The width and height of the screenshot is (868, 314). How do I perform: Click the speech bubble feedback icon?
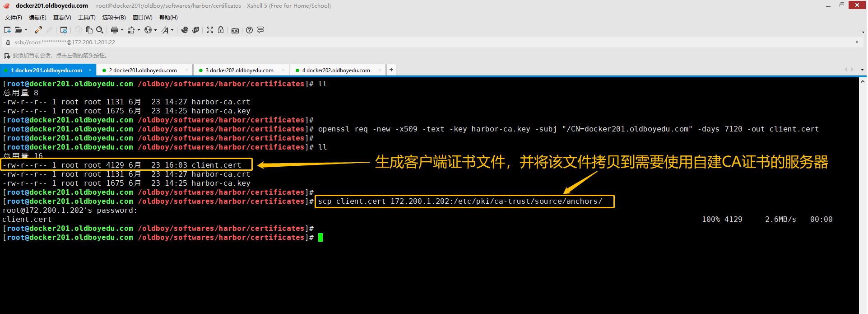point(260,30)
